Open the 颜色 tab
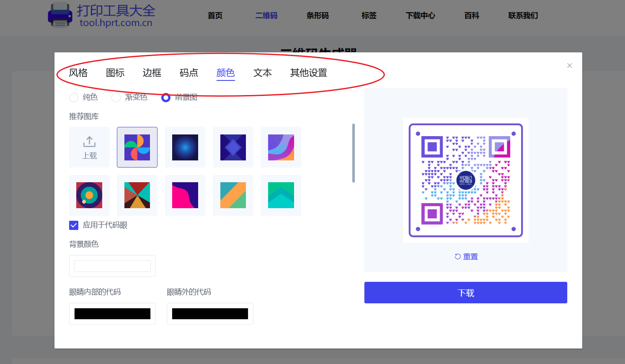Screen dimensions: 625x364 pos(226,73)
